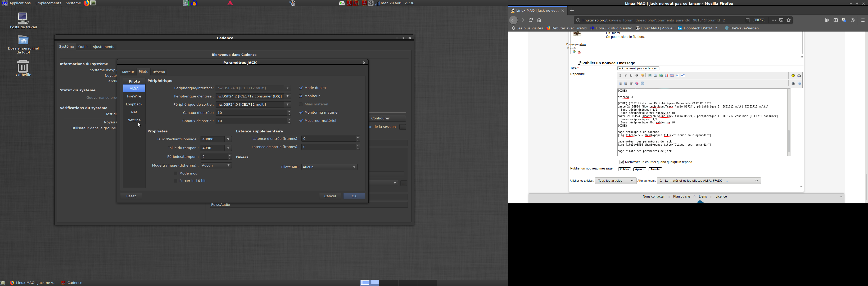Open the smiley emoticon picker
Screen dimensions: 868x286
coord(793,76)
